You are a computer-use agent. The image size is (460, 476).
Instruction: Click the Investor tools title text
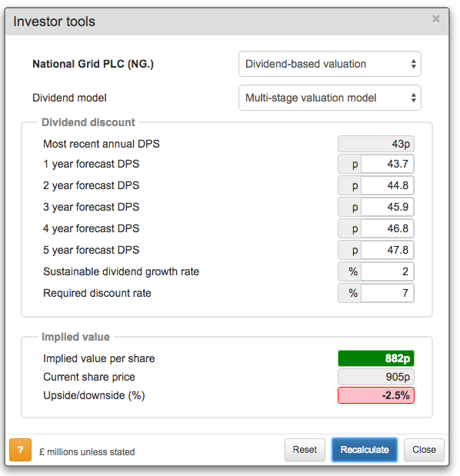pyautogui.click(x=55, y=22)
